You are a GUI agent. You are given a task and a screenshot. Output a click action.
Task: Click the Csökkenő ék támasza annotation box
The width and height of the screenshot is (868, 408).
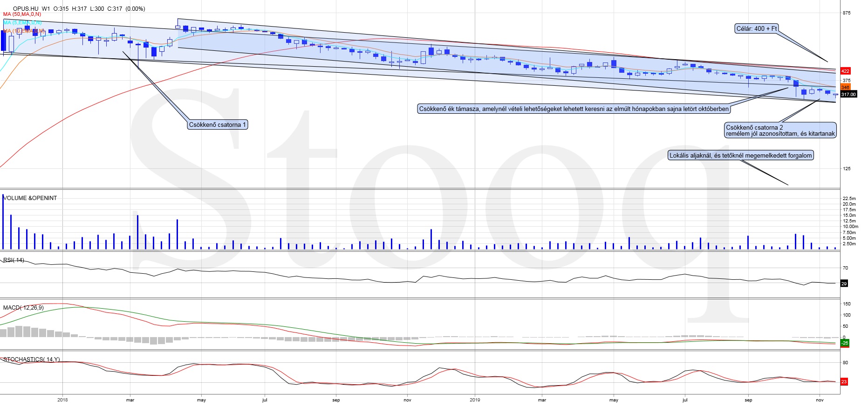click(574, 109)
